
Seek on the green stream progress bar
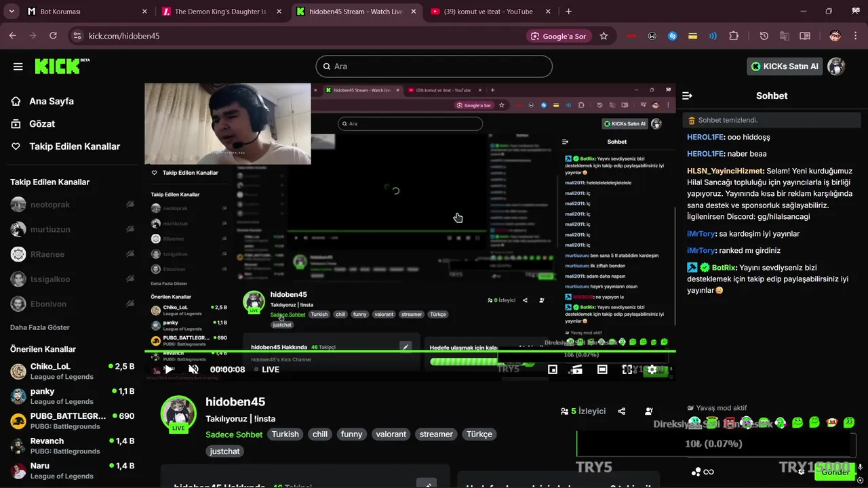click(x=410, y=351)
